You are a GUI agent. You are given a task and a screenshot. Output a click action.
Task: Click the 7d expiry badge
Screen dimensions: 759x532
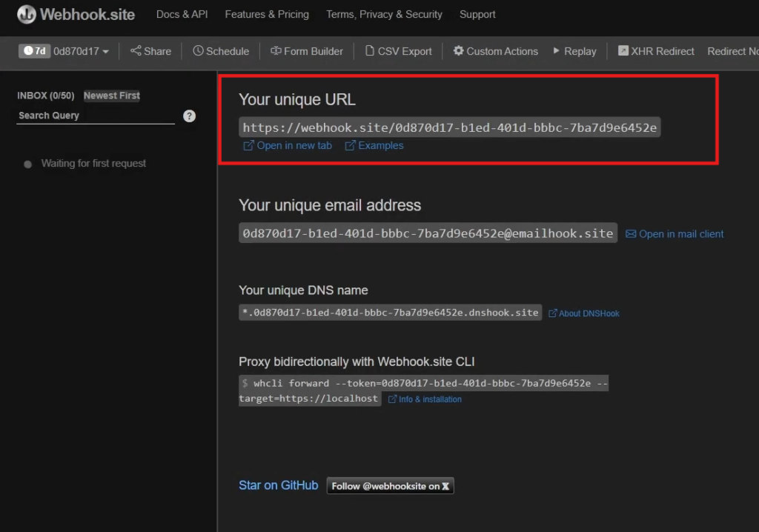pos(35,51)
